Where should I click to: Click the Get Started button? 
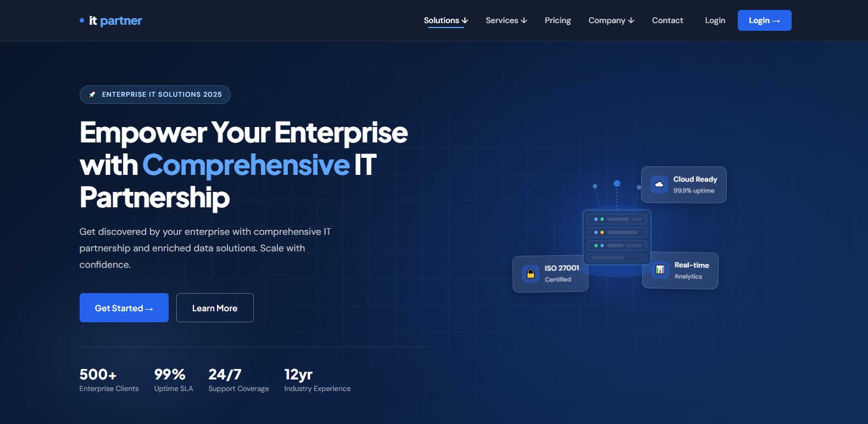[x=124, y=308]
